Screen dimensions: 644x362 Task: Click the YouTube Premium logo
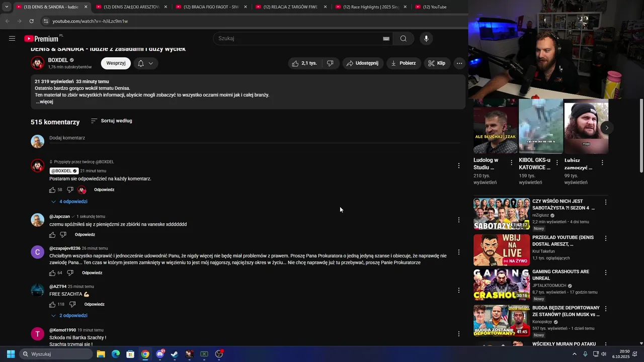pyautogui.click(x=42, y=39)
